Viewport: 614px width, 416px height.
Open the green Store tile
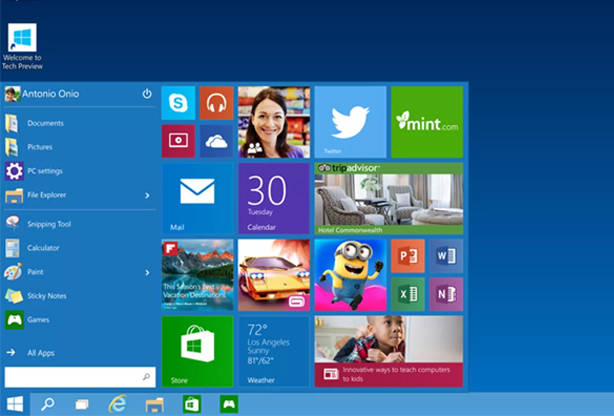click(x=197, y=351)
